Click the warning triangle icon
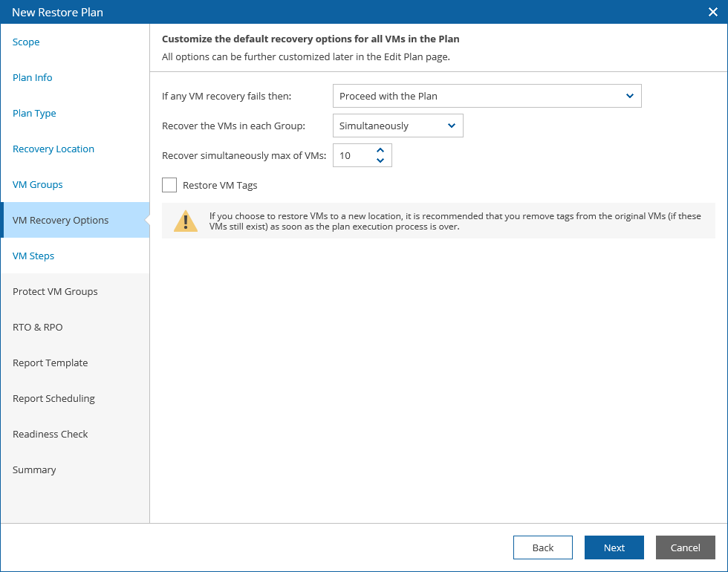Screen dimensions: 728x572 (186, 221)
